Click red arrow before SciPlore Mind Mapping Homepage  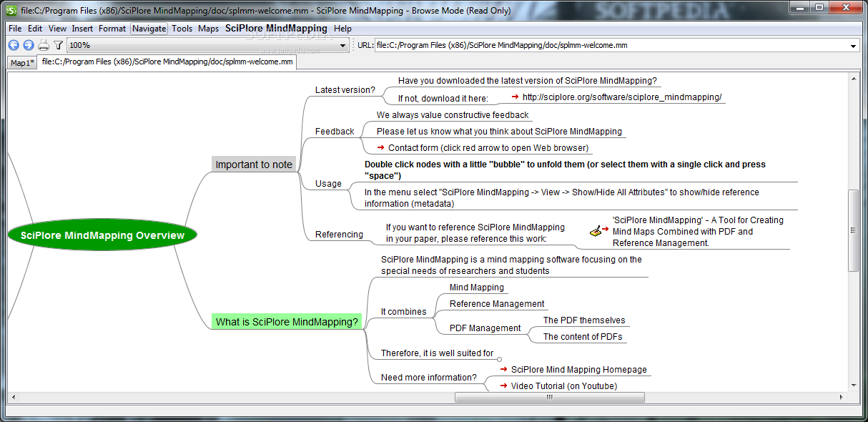pyautogui.click(x=503, y=369)
